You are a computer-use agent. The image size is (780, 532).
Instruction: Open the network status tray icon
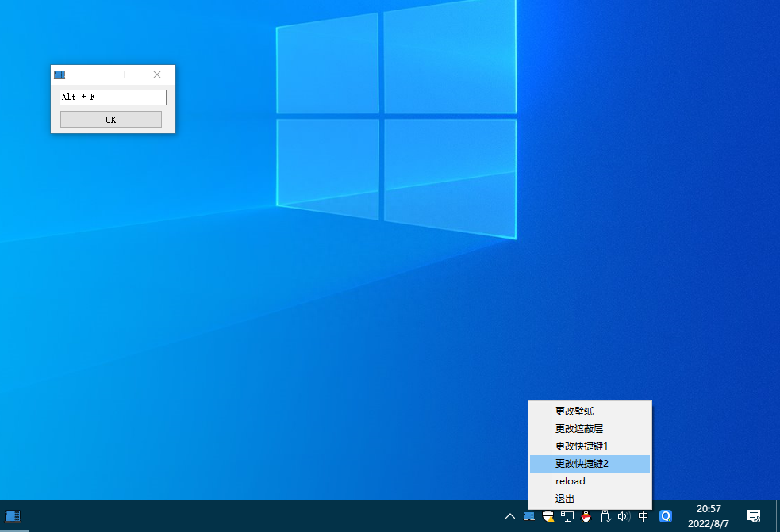coord(567,517)
